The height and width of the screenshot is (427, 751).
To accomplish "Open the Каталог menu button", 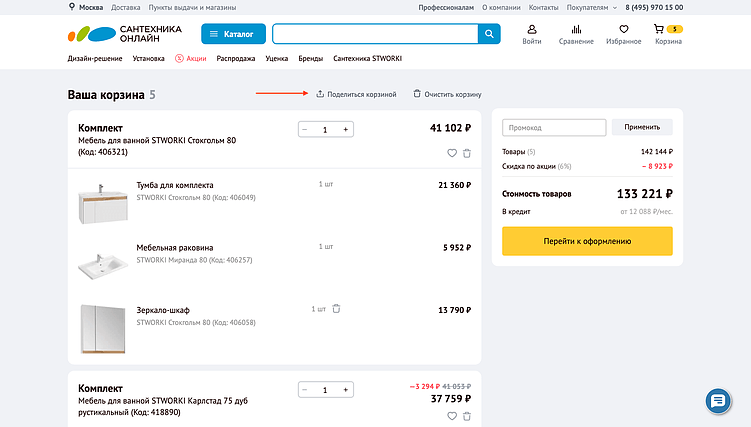I will point(233,35).
